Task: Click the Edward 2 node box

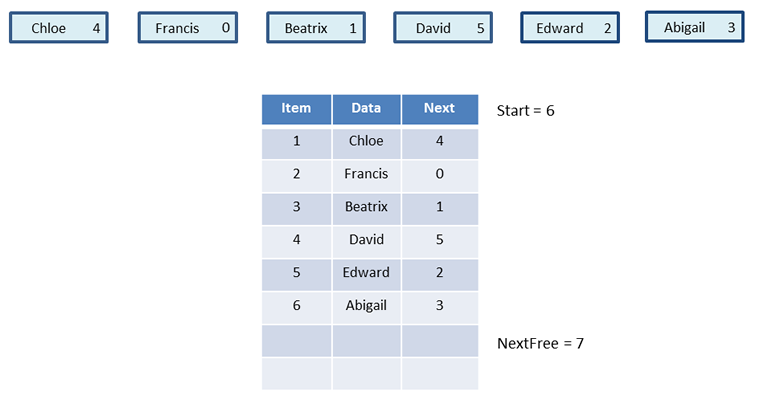Action: (x=570, y=28)
